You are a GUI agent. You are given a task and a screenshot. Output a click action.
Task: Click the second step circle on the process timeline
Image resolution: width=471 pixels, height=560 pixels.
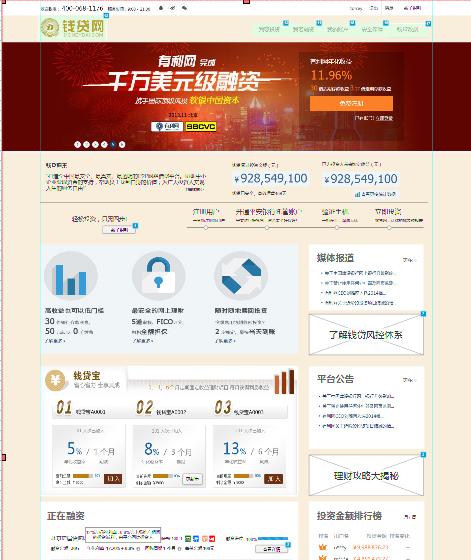click(x=267, y=228)
